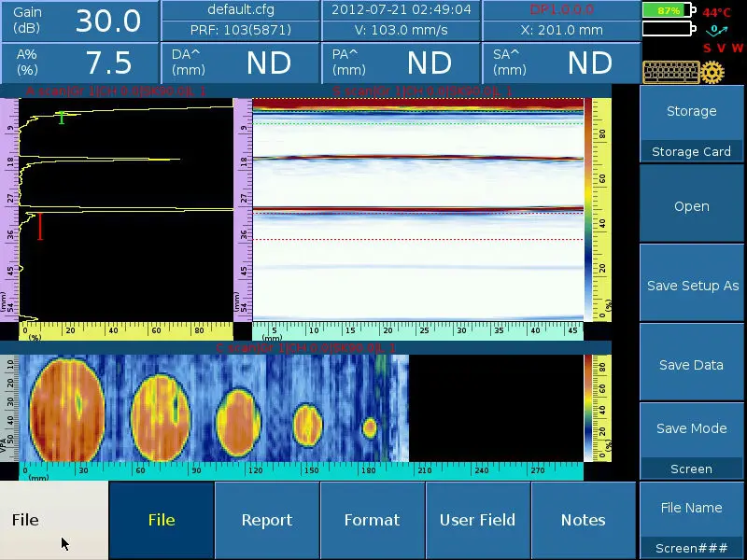The width and height of the screenshot is (747, 560).
Task: Open the on-screen keyboard icon
Action: click(x=670, y=71)
